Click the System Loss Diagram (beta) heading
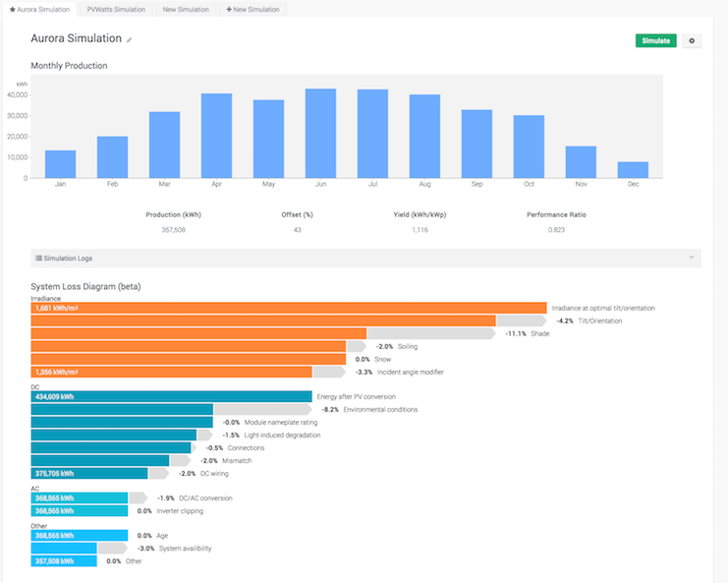 pyautogui.click(x=85, y=287)
